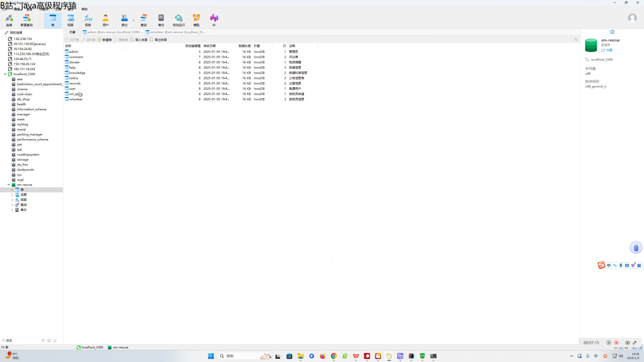
Task: Pause the screen recording
Action: (x=609, y=343)
